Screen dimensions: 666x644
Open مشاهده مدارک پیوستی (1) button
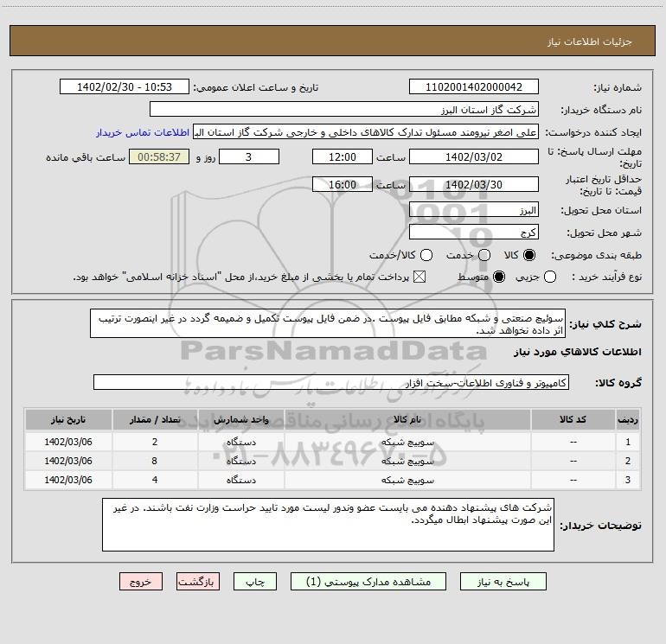click(368, 582)
